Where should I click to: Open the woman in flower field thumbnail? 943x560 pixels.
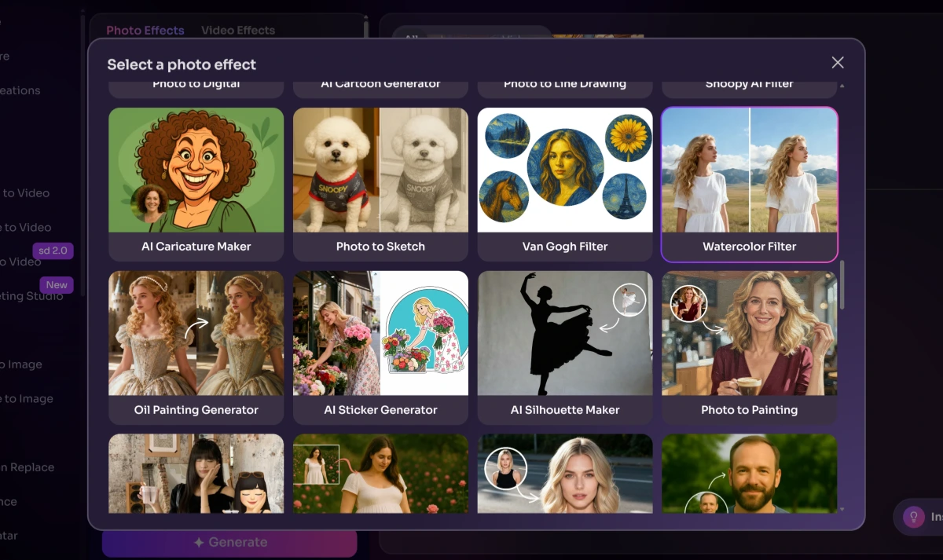click(x=380, y=474)
